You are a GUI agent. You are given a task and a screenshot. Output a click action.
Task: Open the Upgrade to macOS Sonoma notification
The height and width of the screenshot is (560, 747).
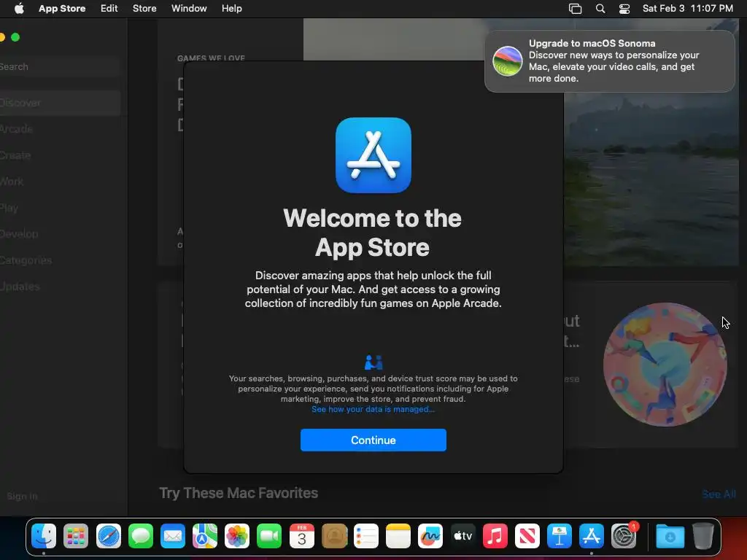tap(609, 61)
